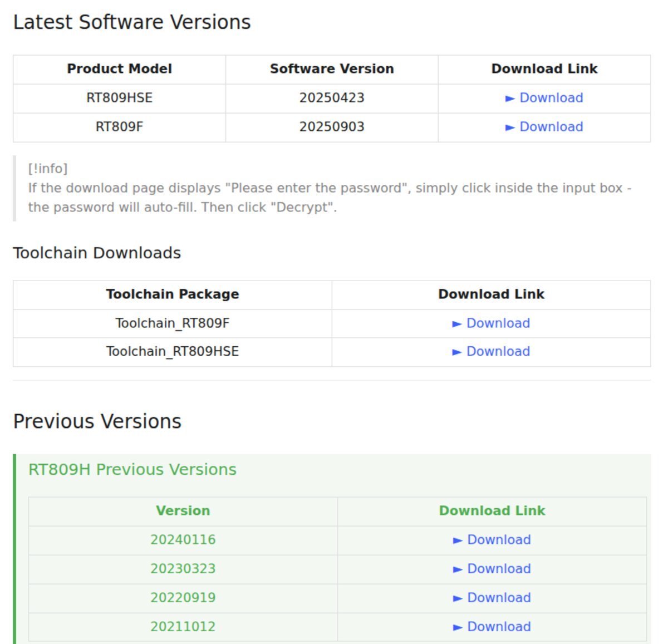
Task: Download RT809H previous version 20220919
Action: (x=492, y=598)
